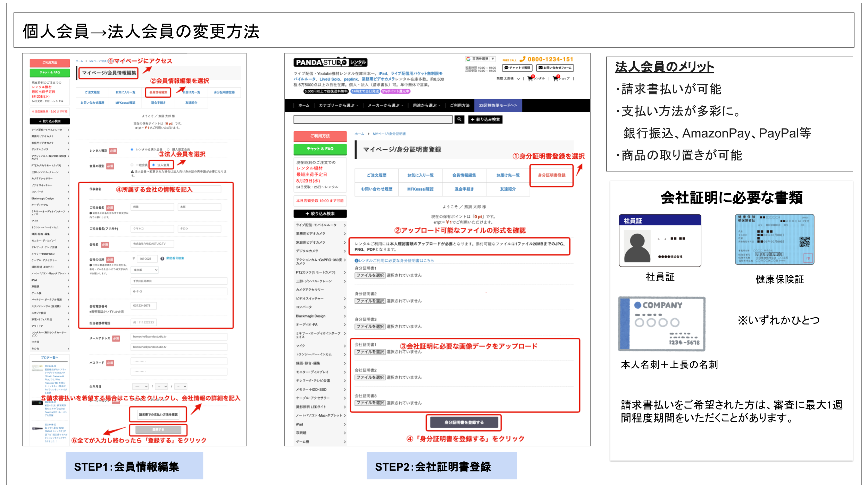The image size is (868, 488).
Task: Click the 身分証明書を登録する button
Action: pyautogui.click(x=464, y=422)
